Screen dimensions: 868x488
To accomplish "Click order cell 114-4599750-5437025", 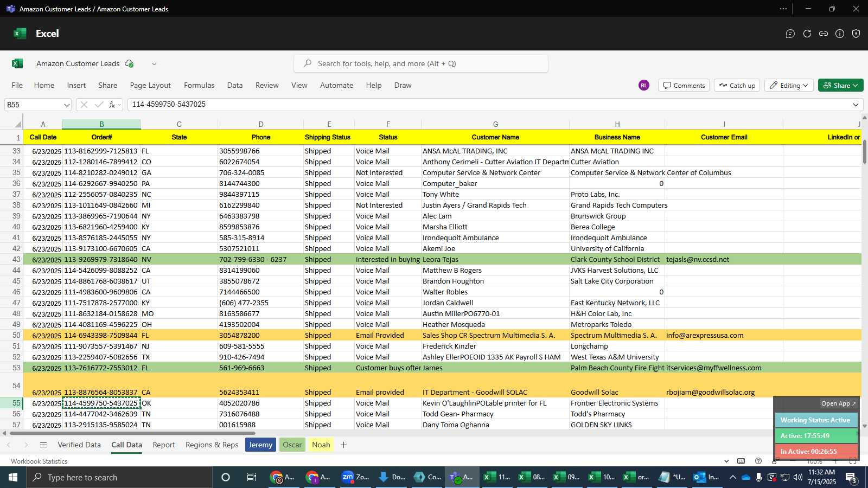I will [101, 403].
